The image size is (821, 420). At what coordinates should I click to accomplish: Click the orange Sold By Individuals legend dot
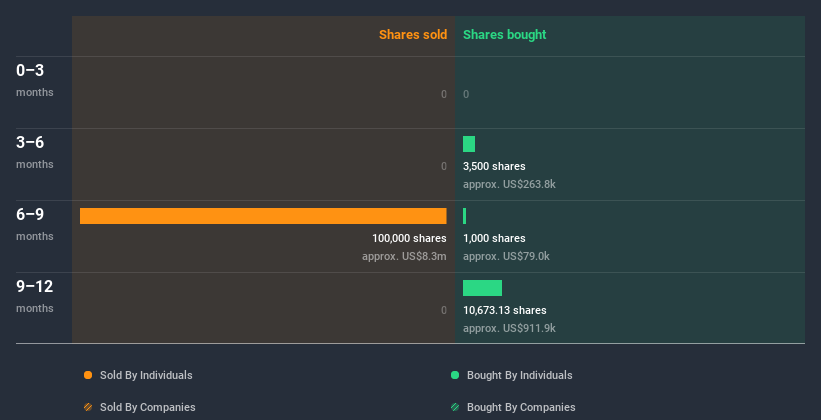point(88,375)
